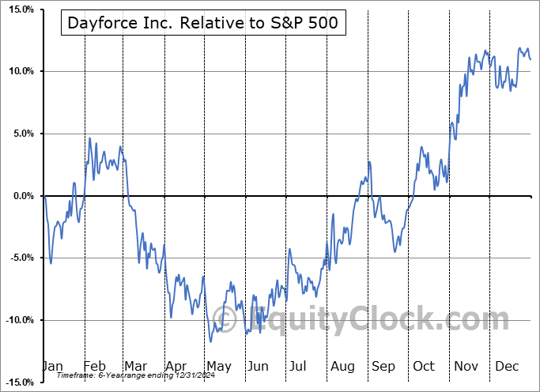The width and height of the screenshot is (540, 392).
Task: Click the 15.0% label on left axis
Action: tap(17, 9)
